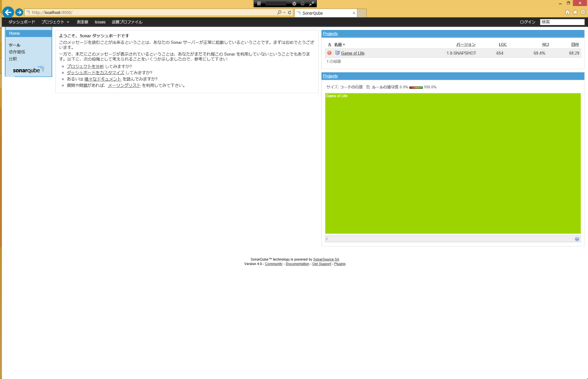Open browser Favorites star icon

tap(576, 13)
